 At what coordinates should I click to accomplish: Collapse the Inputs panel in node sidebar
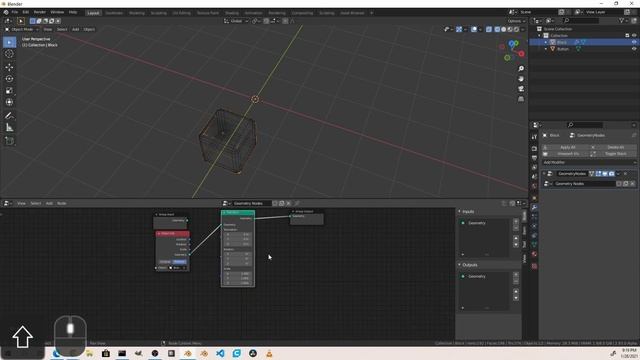click(459, 211)
